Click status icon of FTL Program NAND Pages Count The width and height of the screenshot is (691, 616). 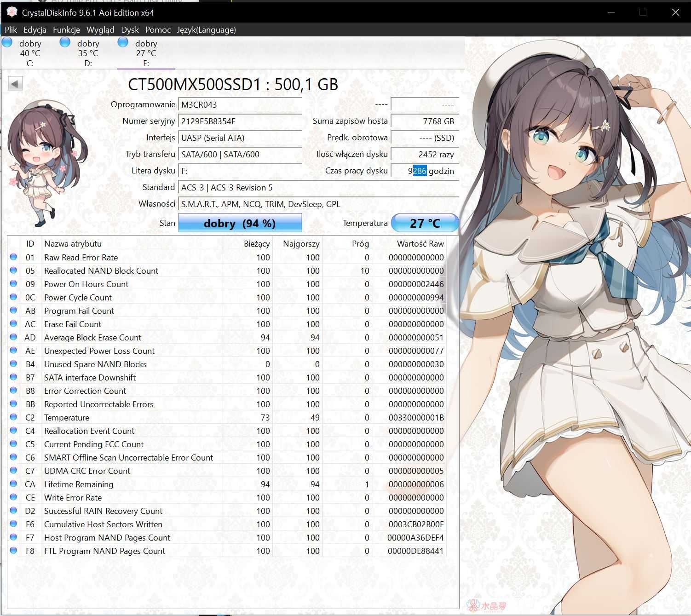13,551
